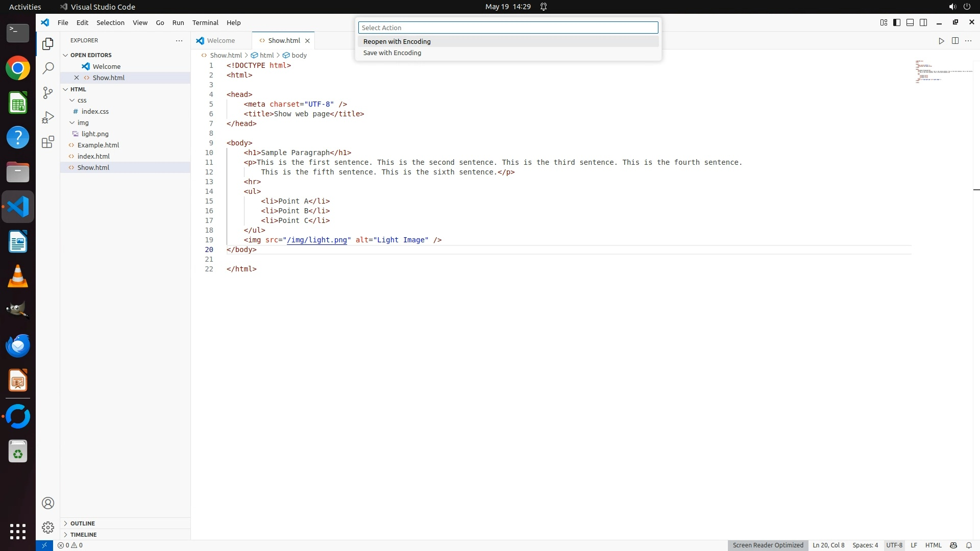Collapse the css folder in explorer

[82, 100]
